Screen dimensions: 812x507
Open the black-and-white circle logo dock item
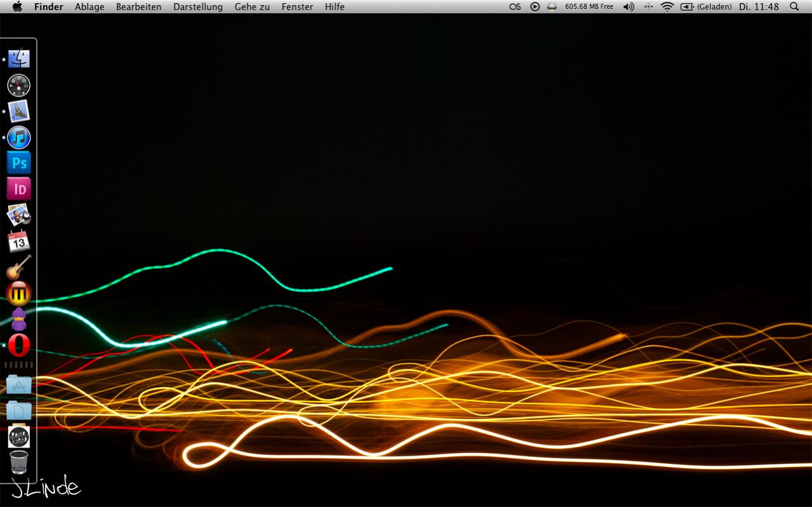coord(19,436)
